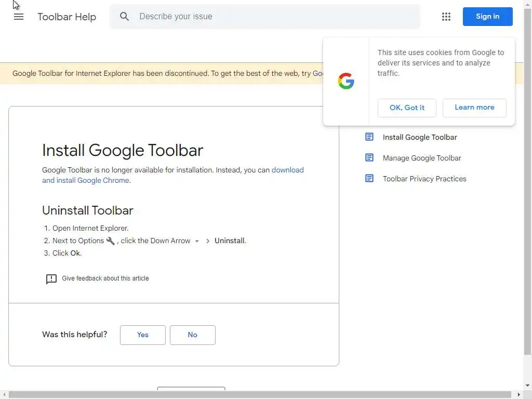Image resolution: width=532 pixels, height=399 pixels.
Task: Click Give feedback about this article
Action: point(105,278)
